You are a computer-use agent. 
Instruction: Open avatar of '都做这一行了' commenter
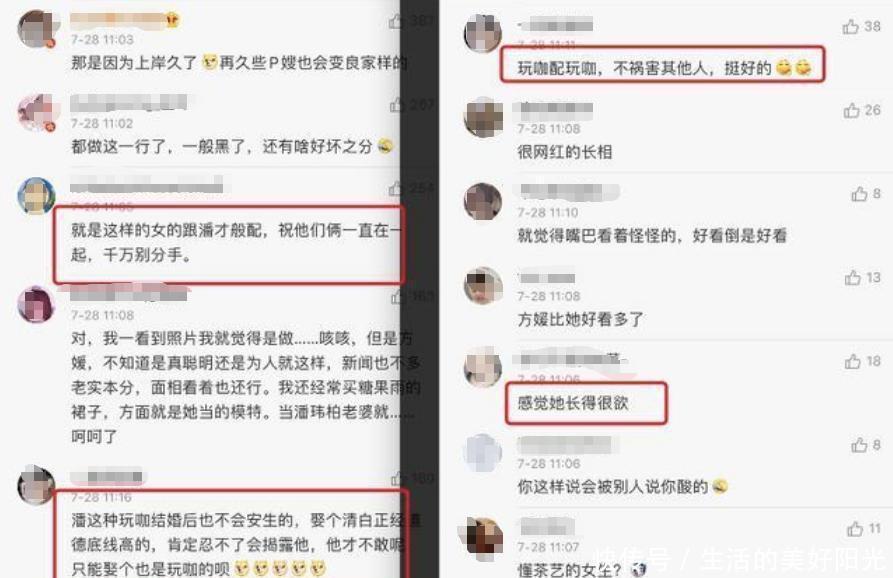[38, 112]
